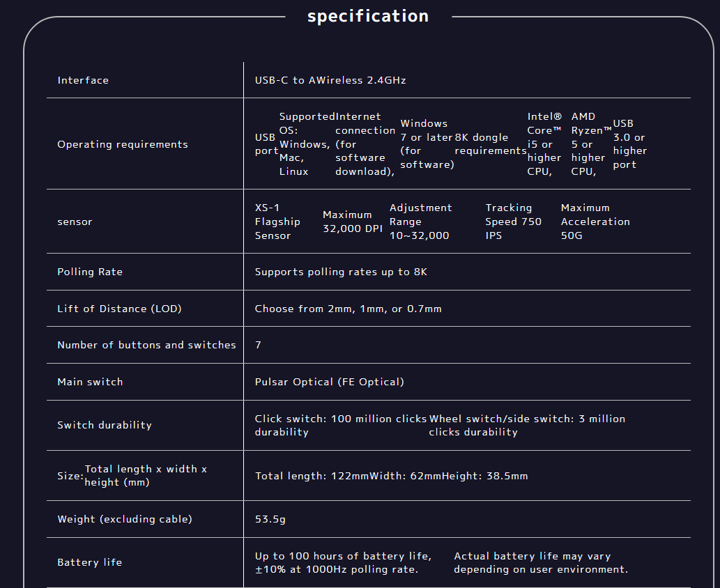The width and height of the screenshot is (720, 588).
Task: Click the "specification" heading
Action: [368, 16]
